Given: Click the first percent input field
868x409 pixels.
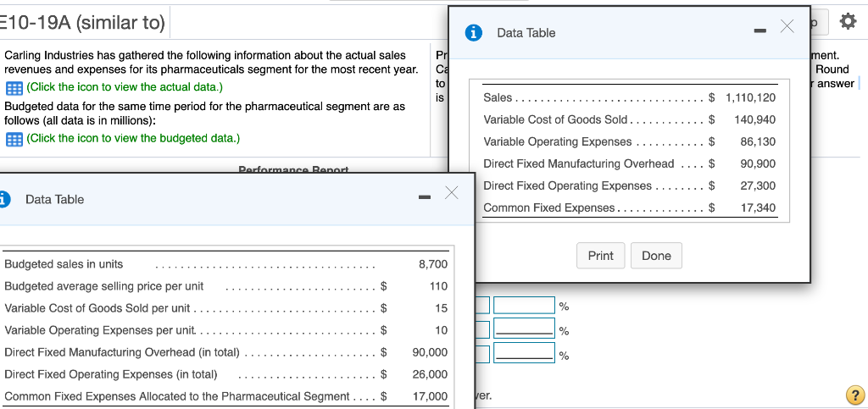Looking at the screenshot, I should [x=524, y=305].
